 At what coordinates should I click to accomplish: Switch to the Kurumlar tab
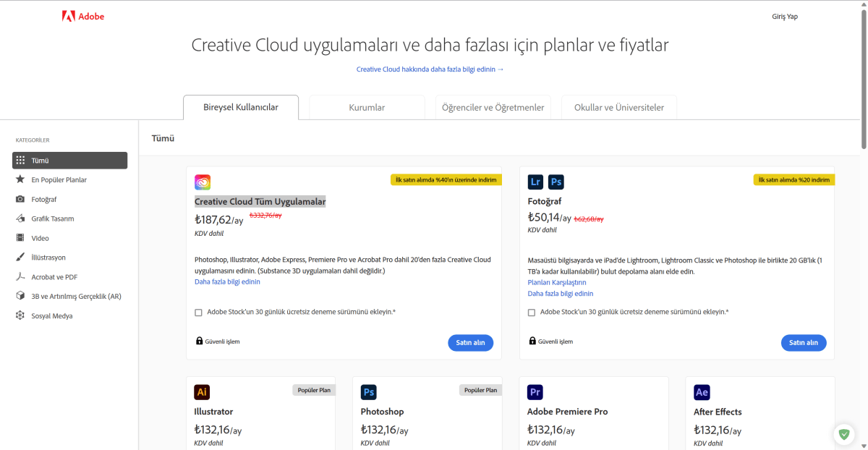click(x=367, y=107)
